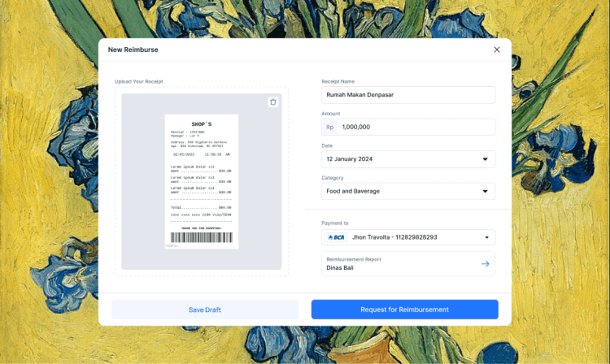Click the Receipt Name input field

pyautogui.click(x=408, y=95)
